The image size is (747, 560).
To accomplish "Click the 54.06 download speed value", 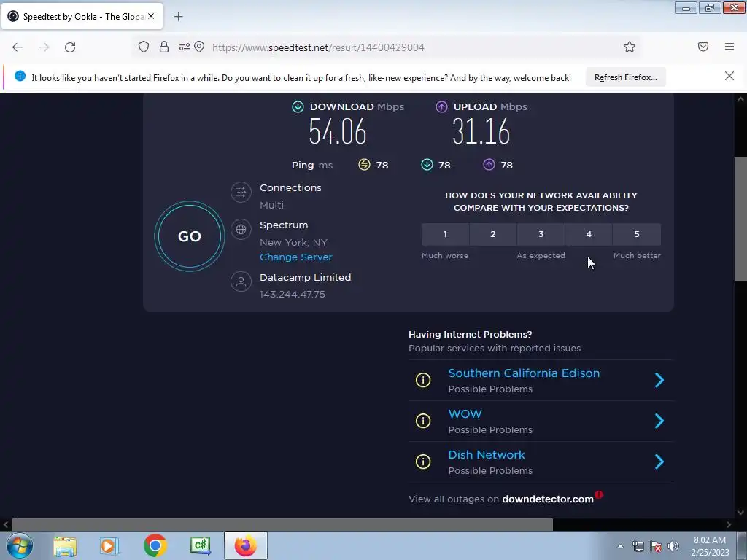I will (x=338, y=131).
